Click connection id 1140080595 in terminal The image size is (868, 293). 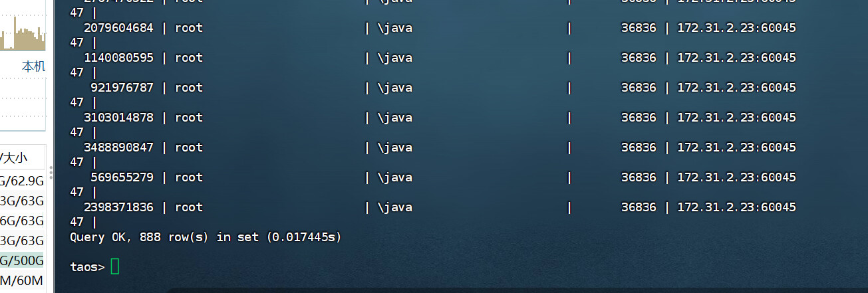click(x=118, y=58)
